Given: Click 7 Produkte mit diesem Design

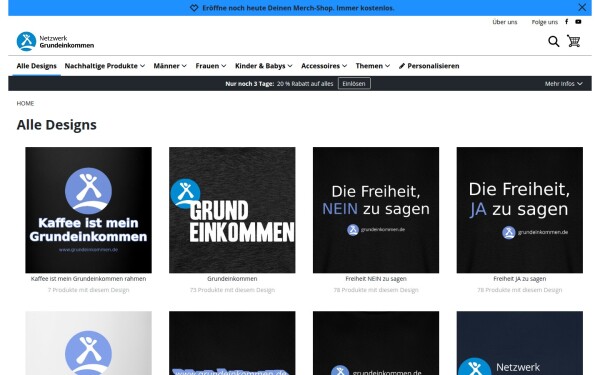Looking at the screenshot, I should [88, 290].
